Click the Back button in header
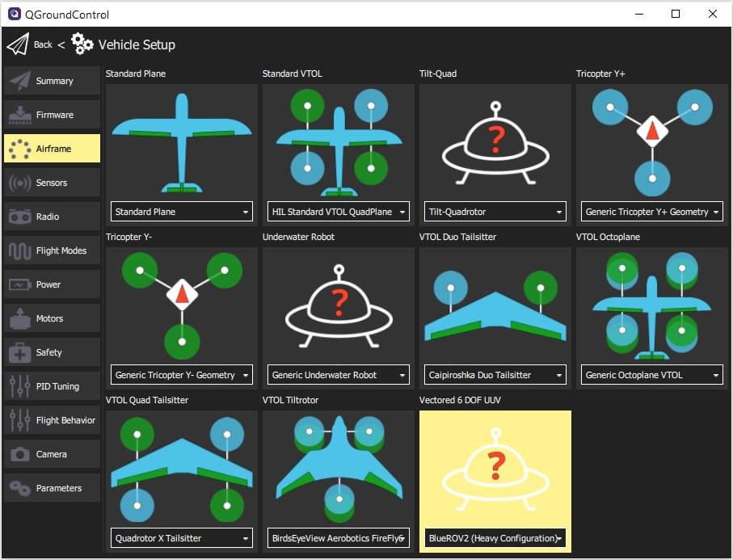The height and width of the screenshot is (560, 733). 43,44
